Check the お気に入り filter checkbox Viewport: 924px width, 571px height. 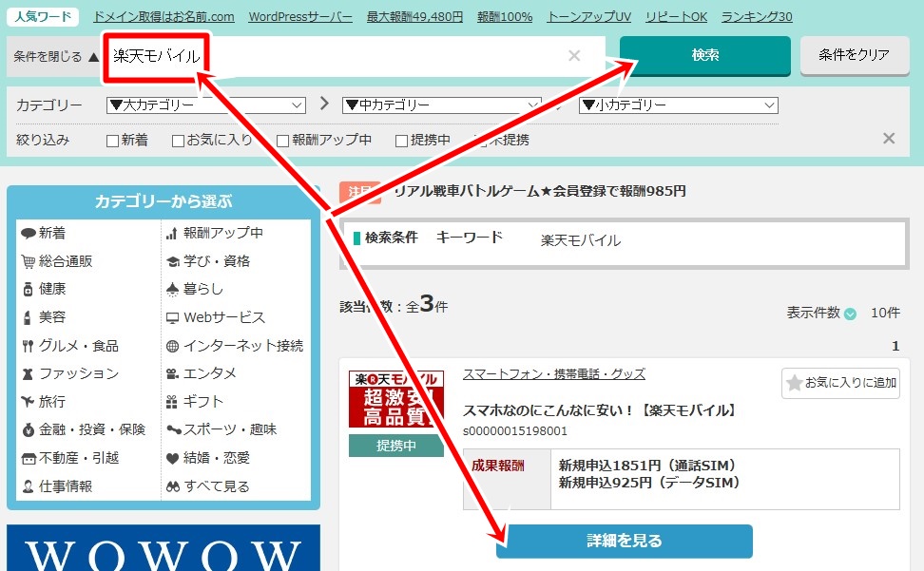tap(178, 141)
